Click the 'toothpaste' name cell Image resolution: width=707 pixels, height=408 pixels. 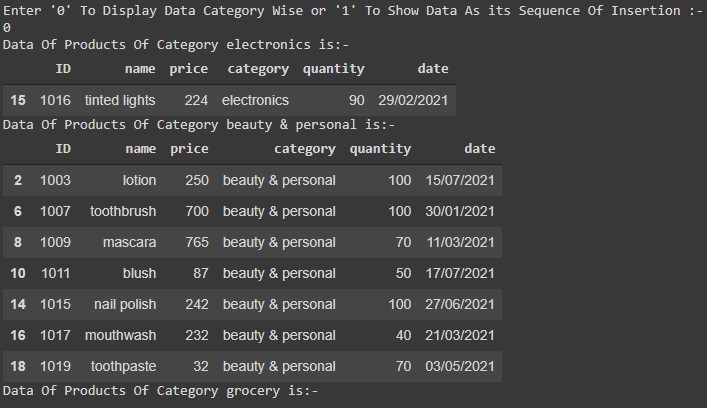[x=124, y=367]
